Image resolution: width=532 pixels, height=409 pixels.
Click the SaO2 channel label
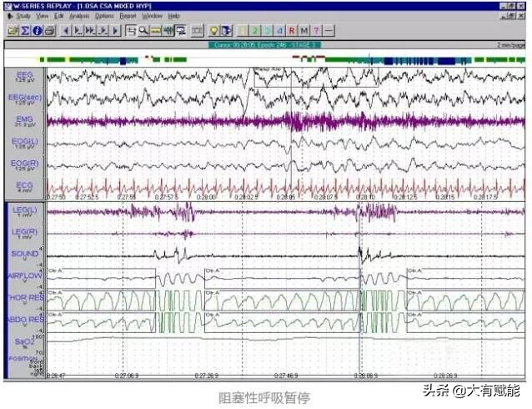[x=25, y=341]
